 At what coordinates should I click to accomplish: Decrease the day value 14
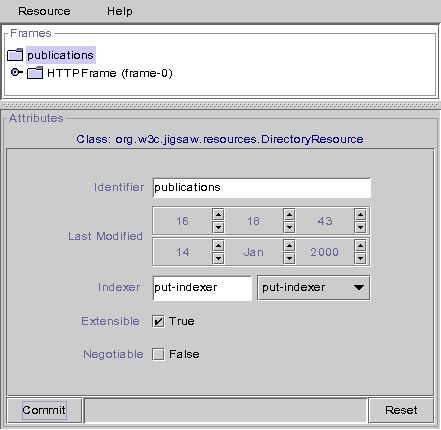tap(218, 258)
